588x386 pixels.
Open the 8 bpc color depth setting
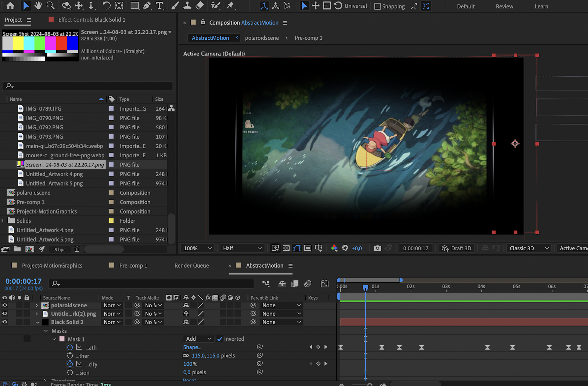pos(60,250)
